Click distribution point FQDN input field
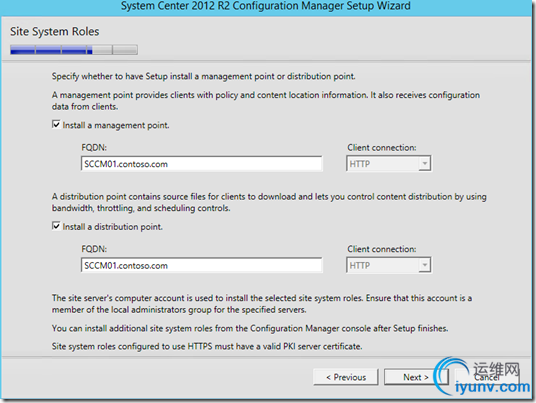 coord(201,265)
